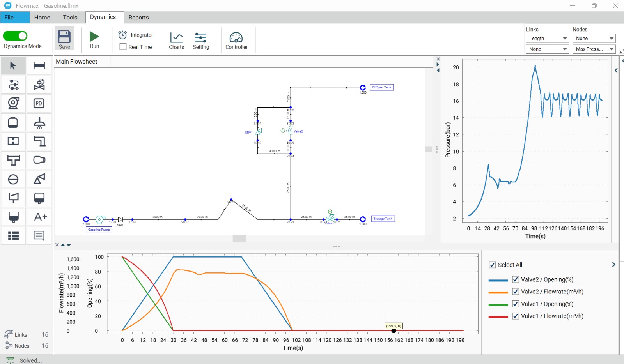
Task: Open the Links Length dropdown
Action: (548, 39)
